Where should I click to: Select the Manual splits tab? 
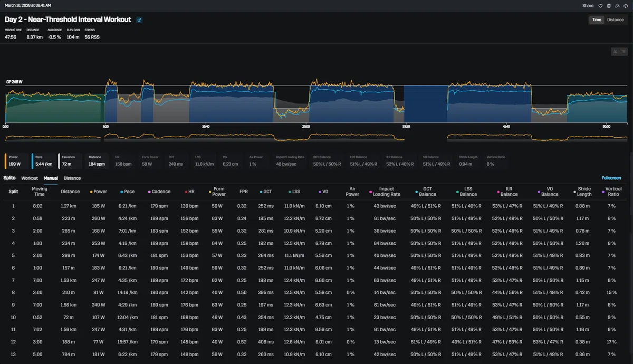51,178
